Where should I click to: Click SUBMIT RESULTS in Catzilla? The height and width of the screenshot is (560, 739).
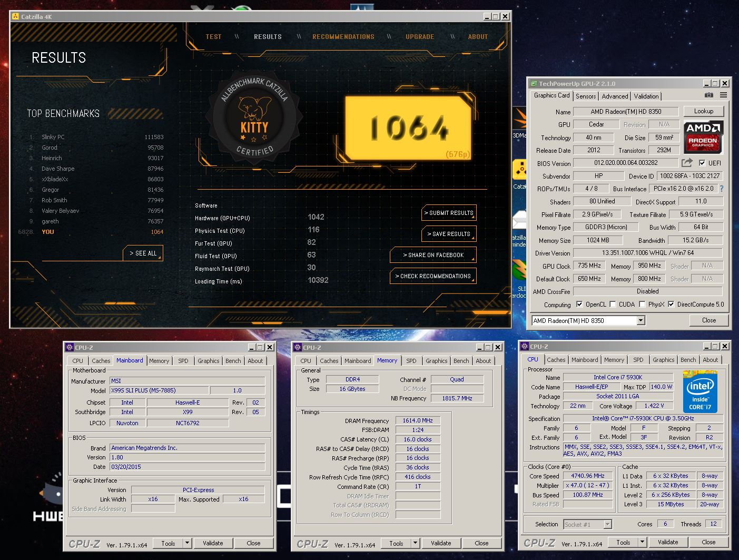click(449, 213)
